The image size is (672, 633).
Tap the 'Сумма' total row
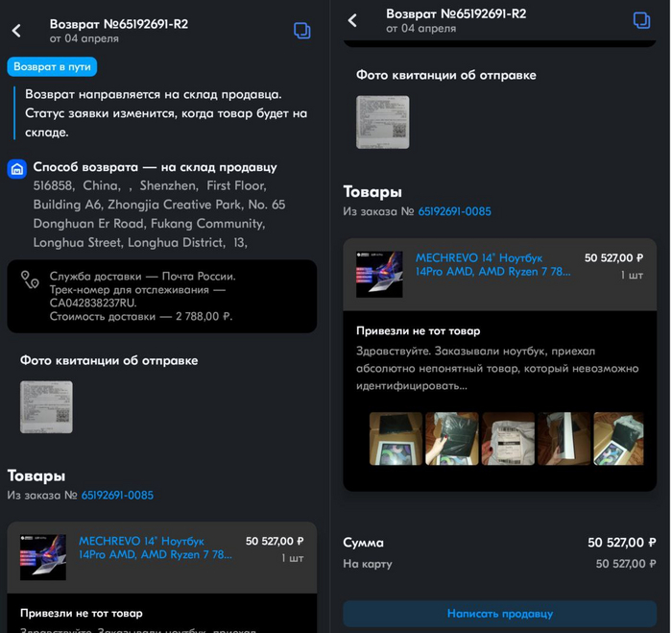[500, 543]
